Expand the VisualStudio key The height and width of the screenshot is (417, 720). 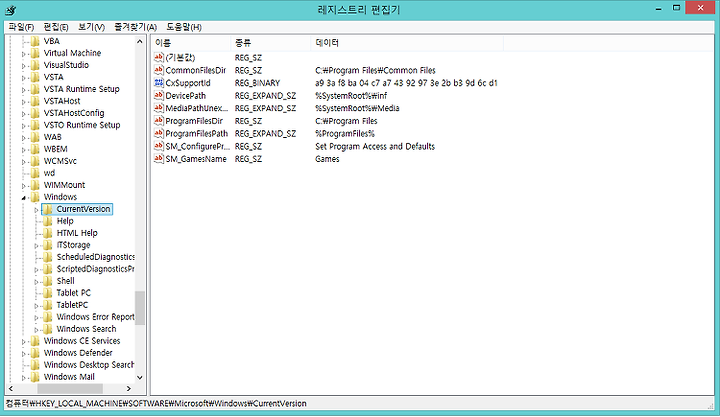coord(23,66)
